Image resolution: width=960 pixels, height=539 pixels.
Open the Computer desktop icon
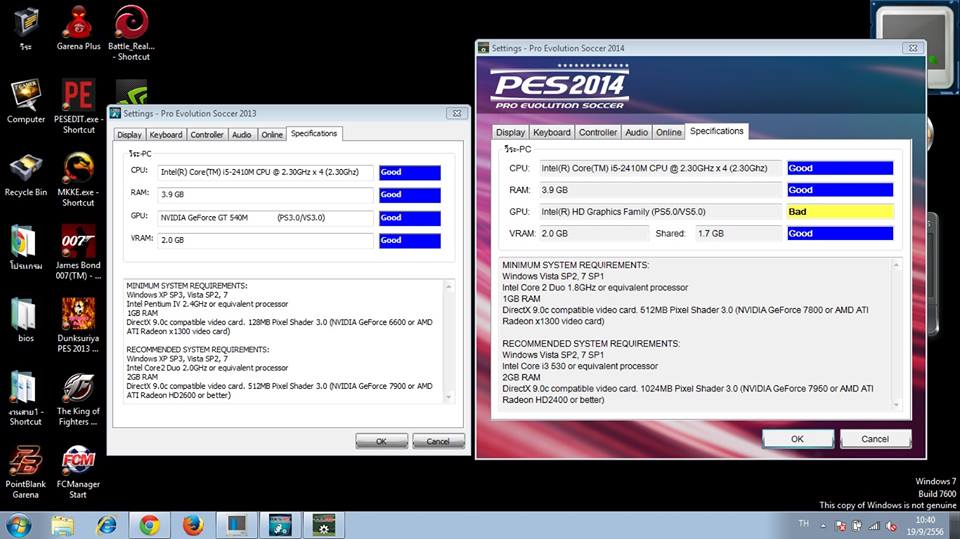(26, 101)
